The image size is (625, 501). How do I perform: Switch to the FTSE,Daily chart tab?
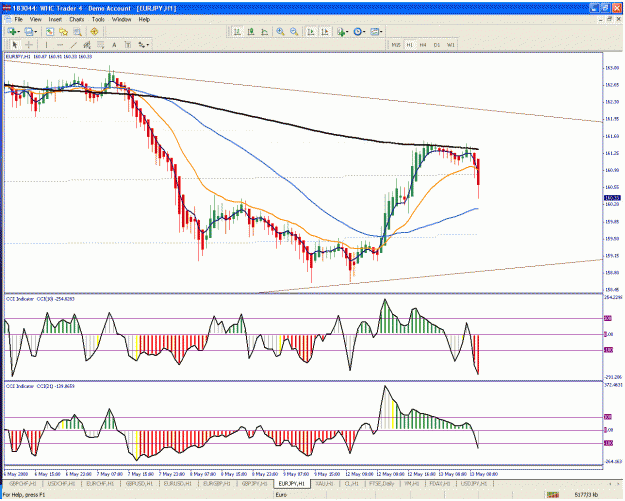coord(381,483)
